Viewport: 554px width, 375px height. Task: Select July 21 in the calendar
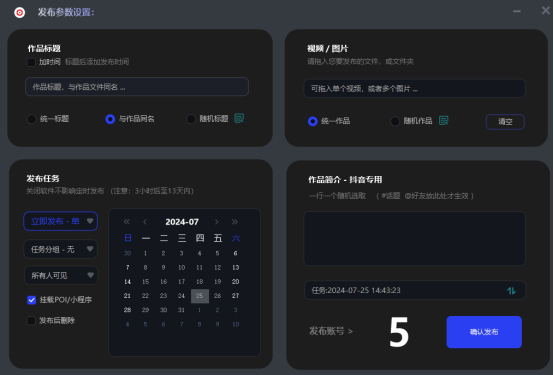(127, 296)
